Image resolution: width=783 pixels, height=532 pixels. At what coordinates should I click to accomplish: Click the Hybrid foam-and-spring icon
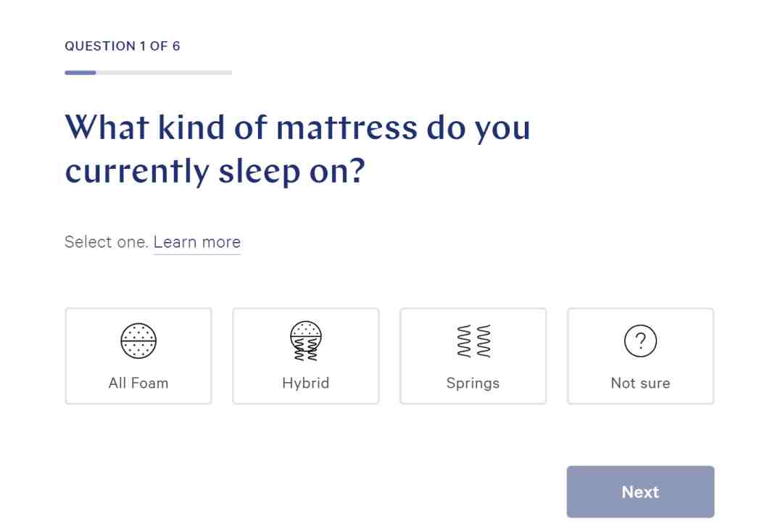(306, 341)
